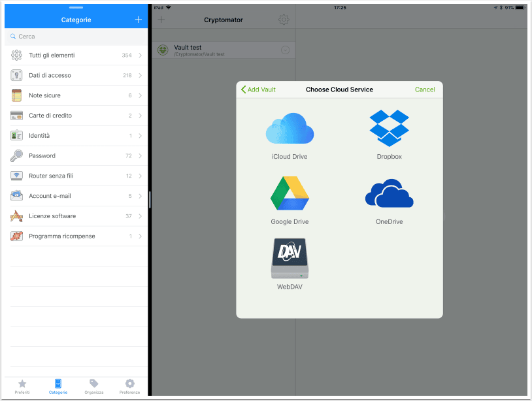This screenshot has width=532, height=401.
Task: Open the Licenze software icon
Action: point(16,216)
